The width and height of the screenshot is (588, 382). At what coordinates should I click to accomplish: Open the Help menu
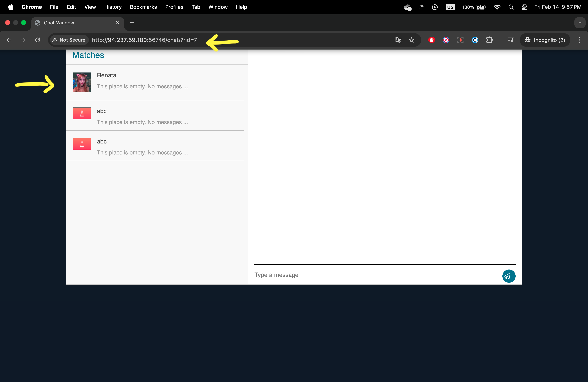click(241, 7)
